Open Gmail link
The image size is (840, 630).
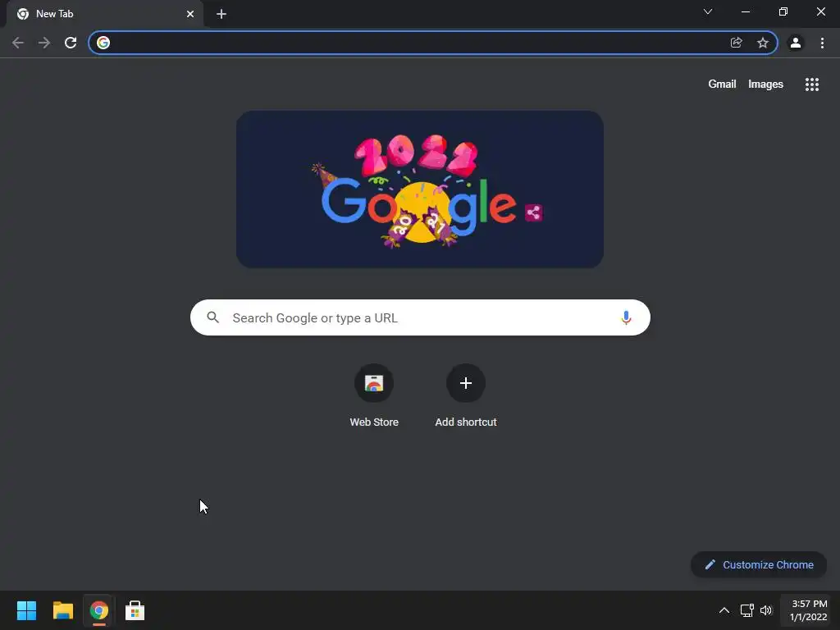(722, 84)
